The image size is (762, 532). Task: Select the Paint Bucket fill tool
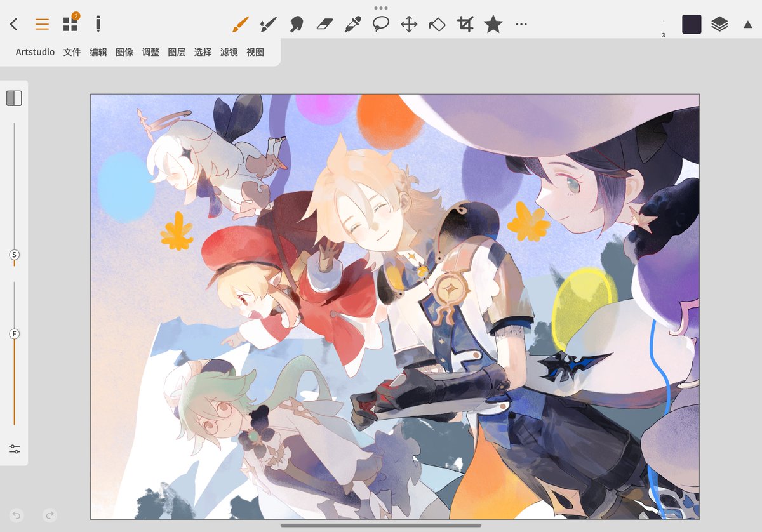pyautogui.click(x=437, y=25)
